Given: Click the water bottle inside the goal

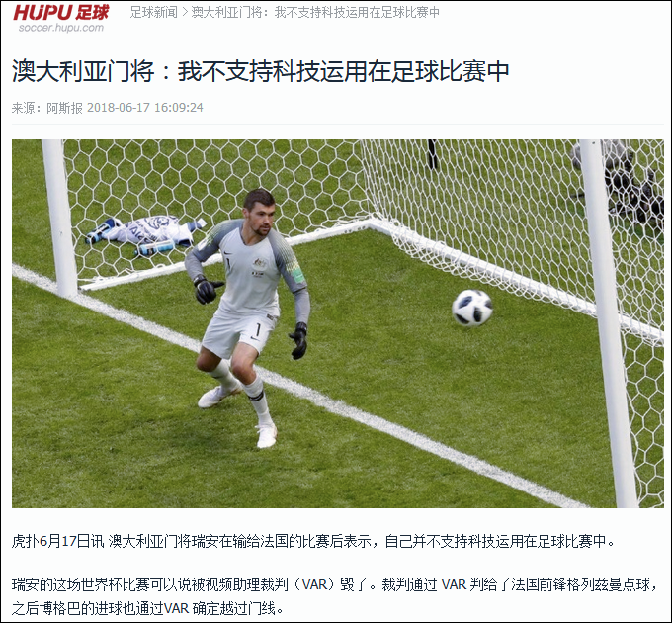Looking at the screenshot, I should point(155,247).
